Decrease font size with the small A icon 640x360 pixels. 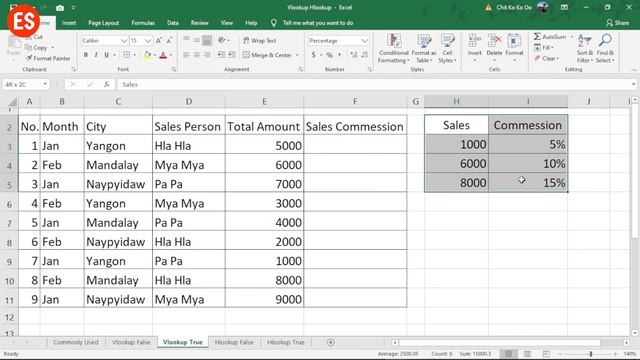coord(169,40)
